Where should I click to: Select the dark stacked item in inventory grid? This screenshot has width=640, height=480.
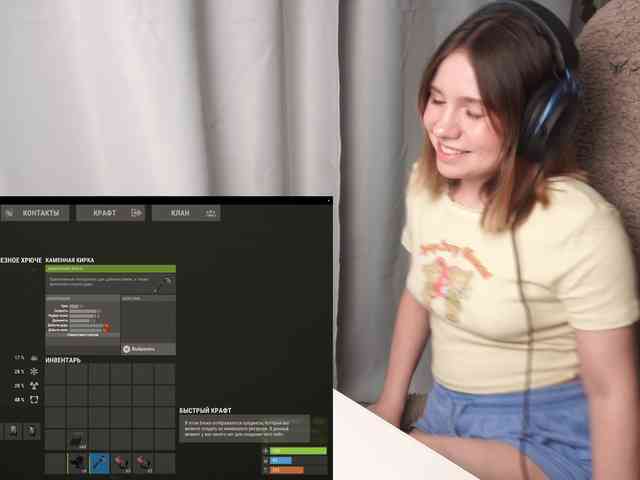(77, 440)
